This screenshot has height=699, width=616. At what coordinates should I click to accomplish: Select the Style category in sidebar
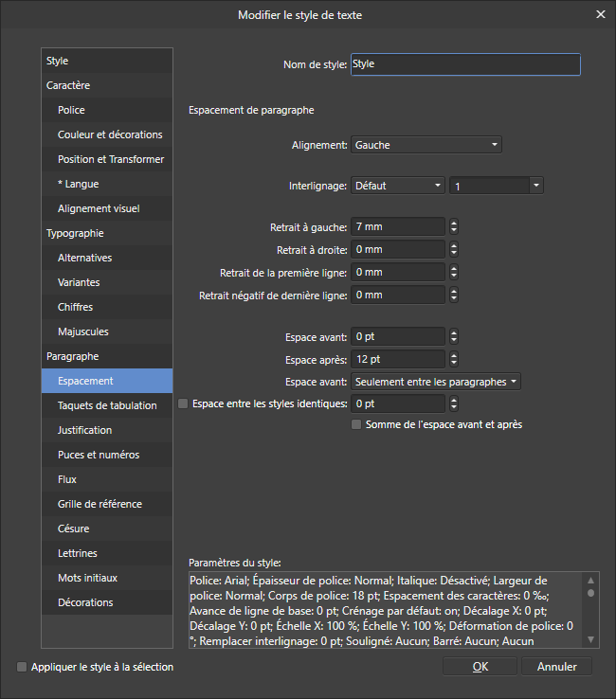coord(107,61)
